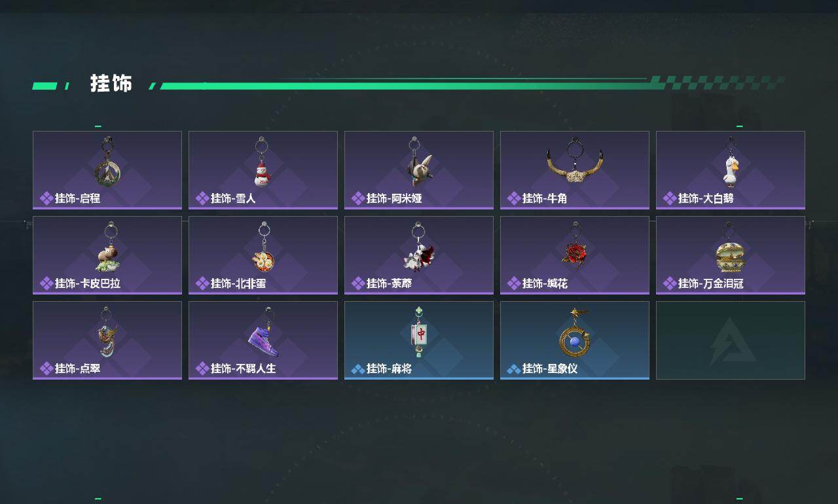Click the 挂饰-不羁人生 label text
The width and height of the screenshot is (838, 504).
click(243, 369)
